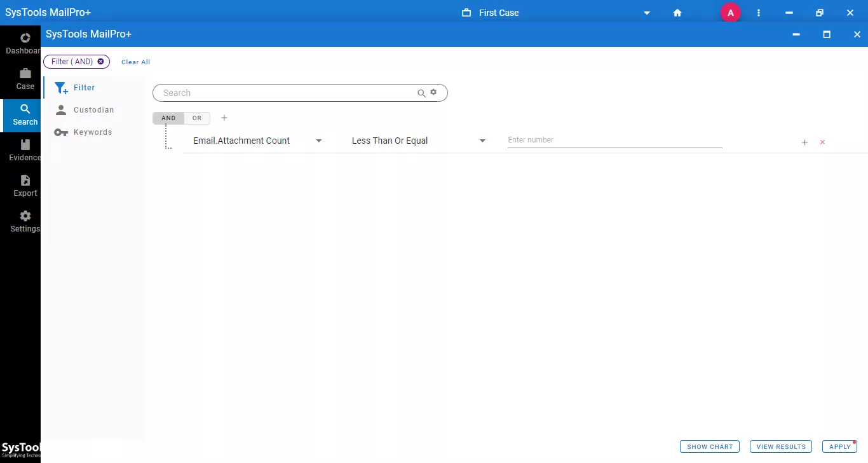Click the briefcase icon beside First Case
This screenshot has height=463, width=868.
(x=466, y=13)
